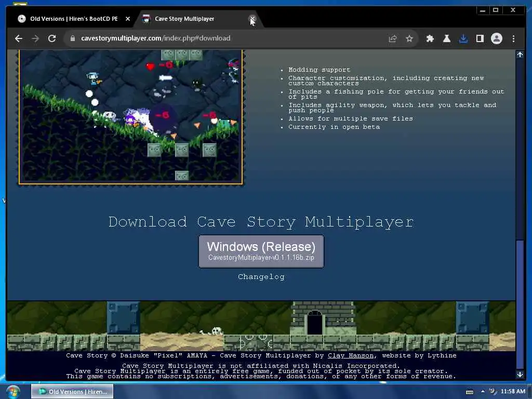Viewport: 532px width, 399px height.
Task: Open Chrome Labs flask icon
Action: pos(446,38)
